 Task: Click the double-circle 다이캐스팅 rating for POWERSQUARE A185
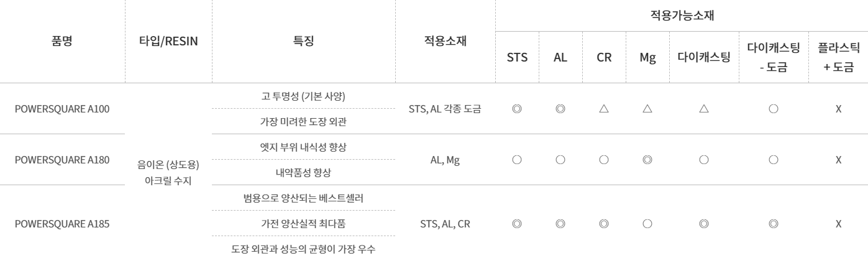pos(704,224)
